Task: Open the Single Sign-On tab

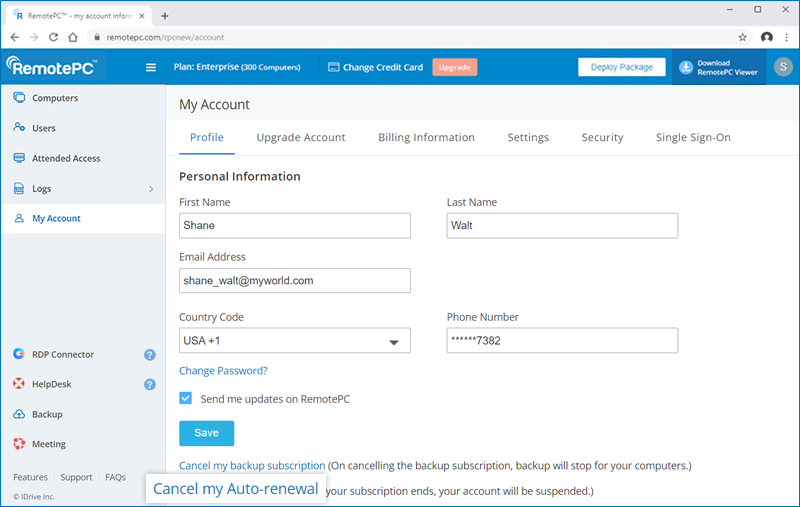Action: [693, 137]
